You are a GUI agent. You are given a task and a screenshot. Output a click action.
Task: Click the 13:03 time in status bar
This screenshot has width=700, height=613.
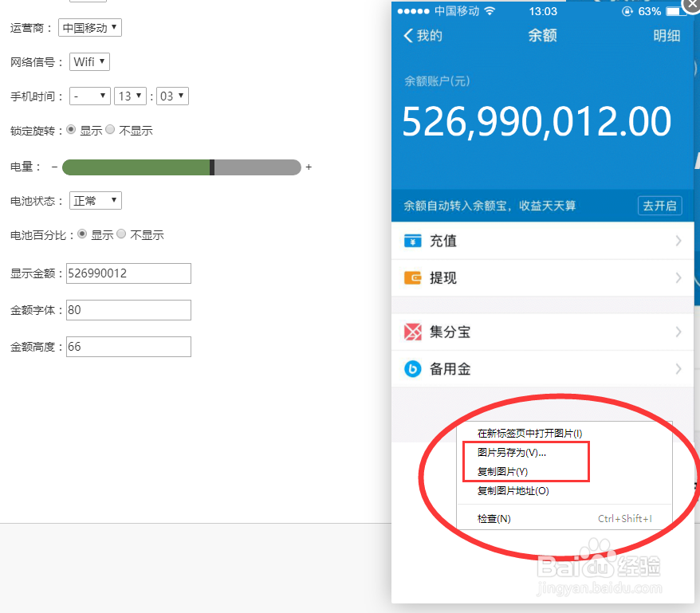(x=543, y=11)
